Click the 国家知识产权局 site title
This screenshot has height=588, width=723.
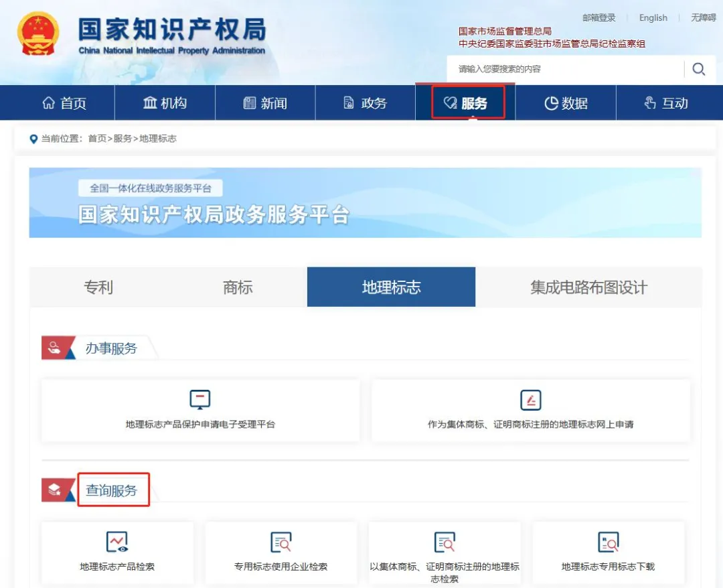tap(172, 29)
